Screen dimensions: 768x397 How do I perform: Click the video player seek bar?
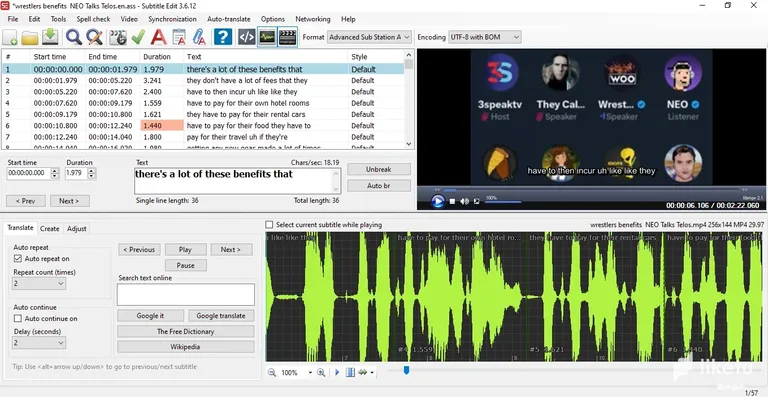pyautogui.click(x=592, y=190)
